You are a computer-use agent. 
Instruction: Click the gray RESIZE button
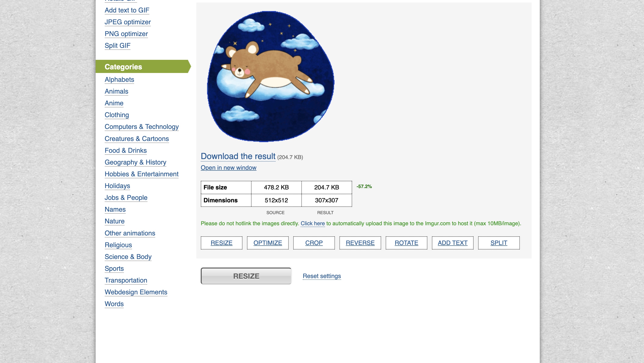246,276
